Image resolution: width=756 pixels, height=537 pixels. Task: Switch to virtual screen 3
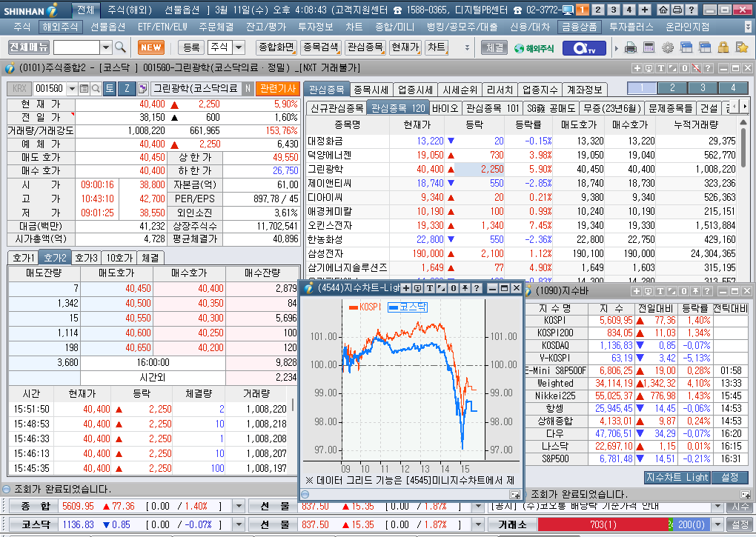coord(613,10)
